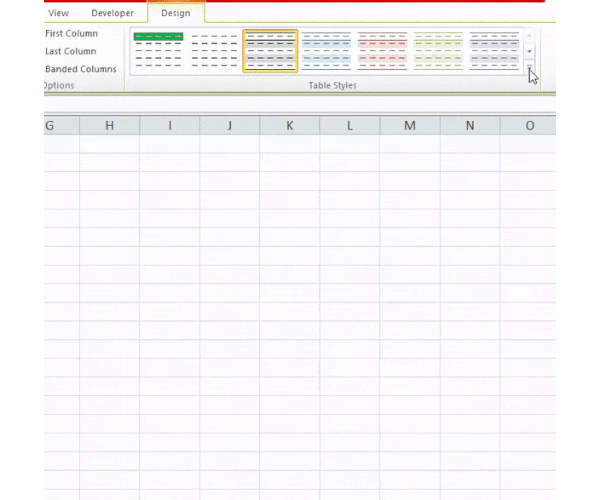Apply the olive green banded table style

438,51
